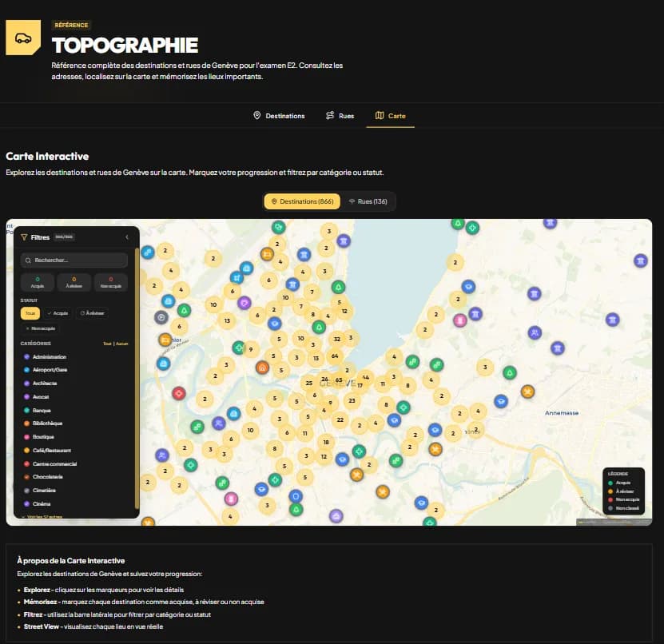The height and width of the screenshot is (644, 664).
Task: Open the Carte tab
Action: tap(391, 116)
